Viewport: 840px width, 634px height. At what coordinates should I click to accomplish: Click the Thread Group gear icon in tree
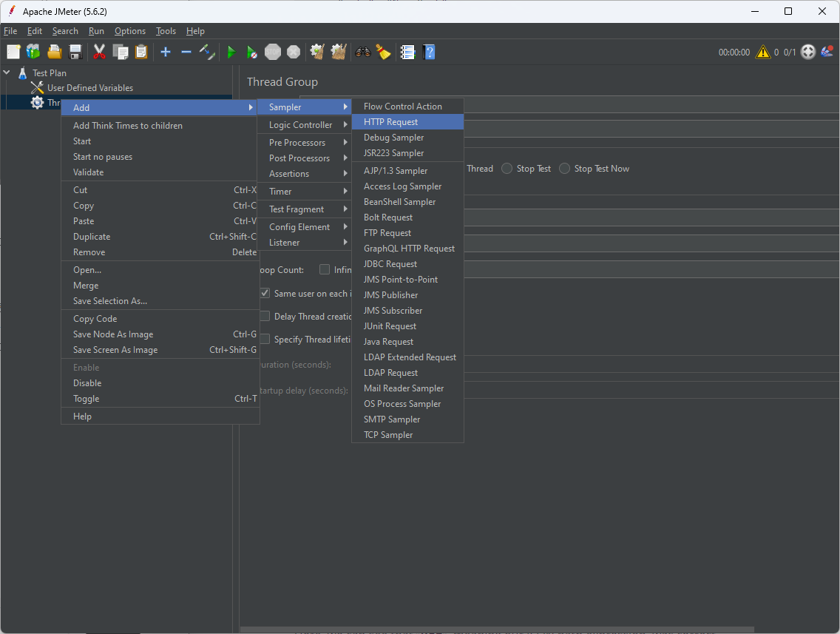point(37,102)
